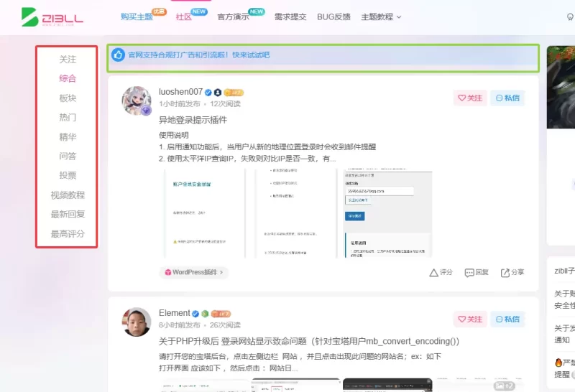
Task: Click the username Element
Action: (x=175, y=313)
